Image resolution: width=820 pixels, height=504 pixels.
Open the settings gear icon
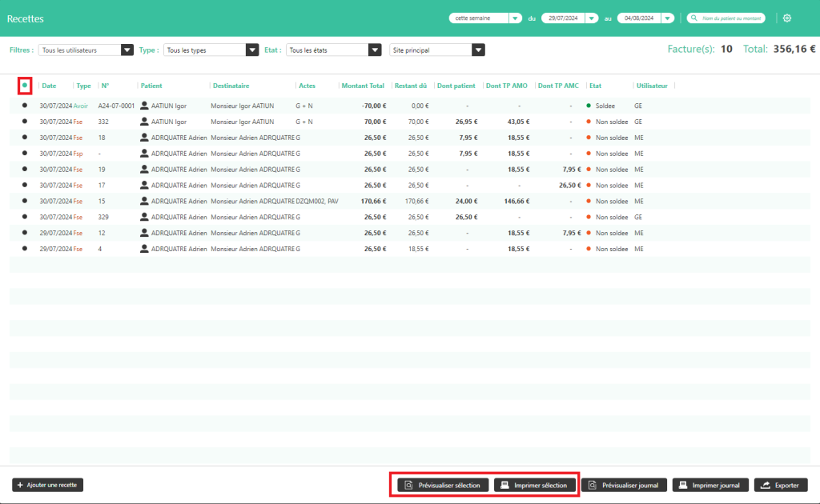coord(787,18)
